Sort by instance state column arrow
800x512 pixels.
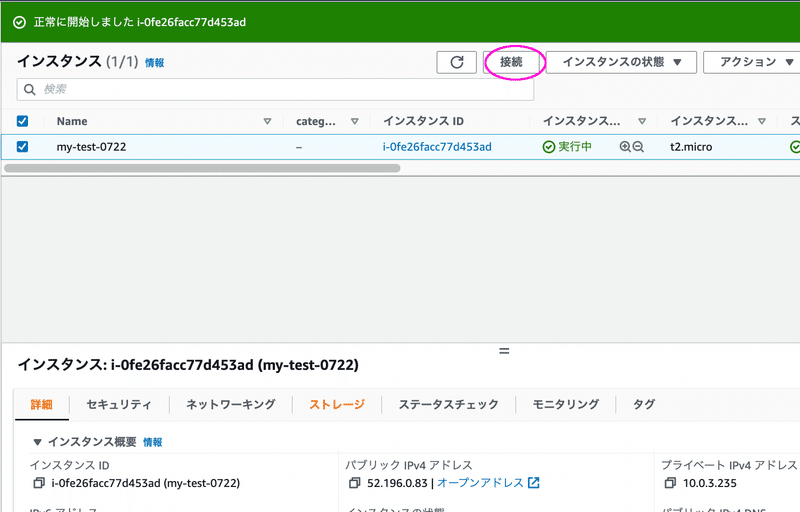click(x=642, y=121)
